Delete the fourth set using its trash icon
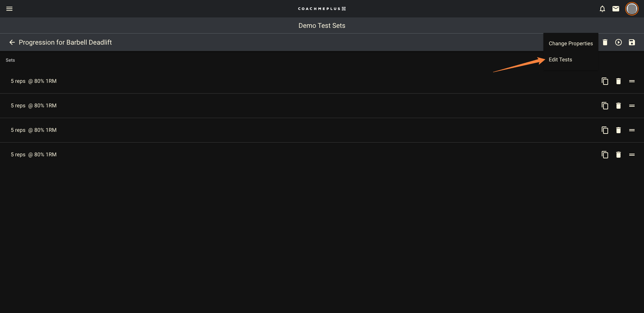Screen dimensions: 644x313 (x=619, y=155)
